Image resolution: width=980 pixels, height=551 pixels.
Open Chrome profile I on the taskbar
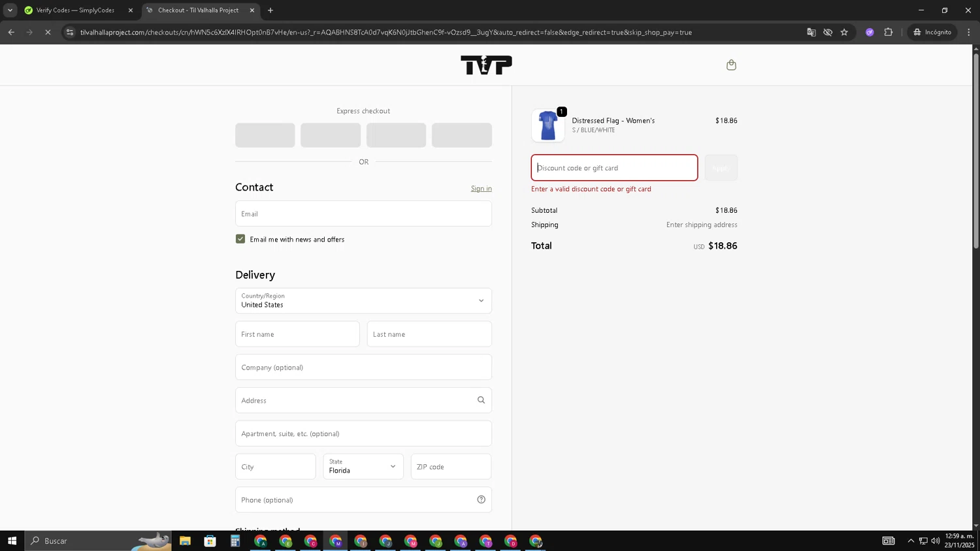pyautogui.click(x=361, y=541)
